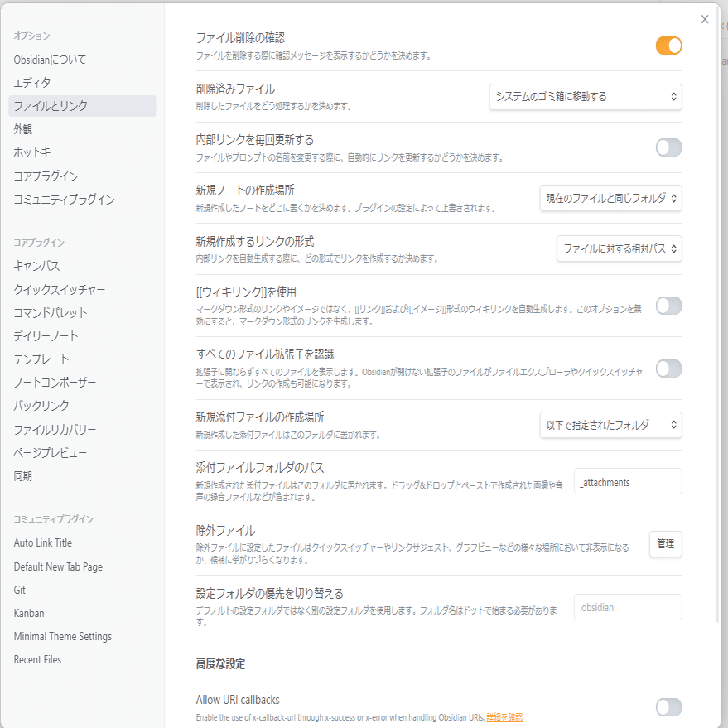Open ページプレビュー plugin settings
This screenshot has height=728, width=728.
pyautogui.click(x=82, y=453)
